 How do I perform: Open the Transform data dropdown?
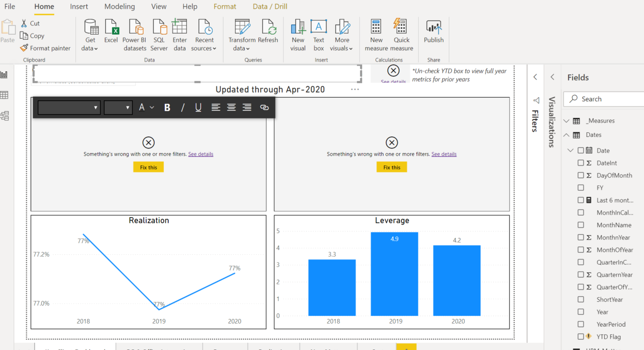tap(241, 48)
